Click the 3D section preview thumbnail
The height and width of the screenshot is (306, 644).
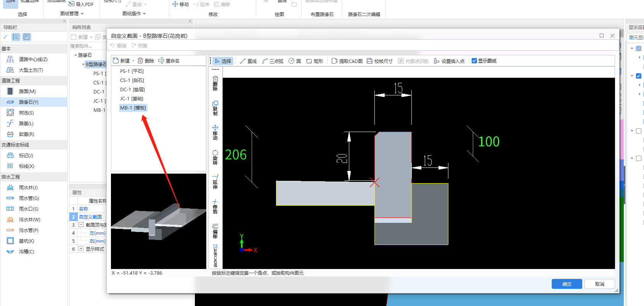click(159, 221)
